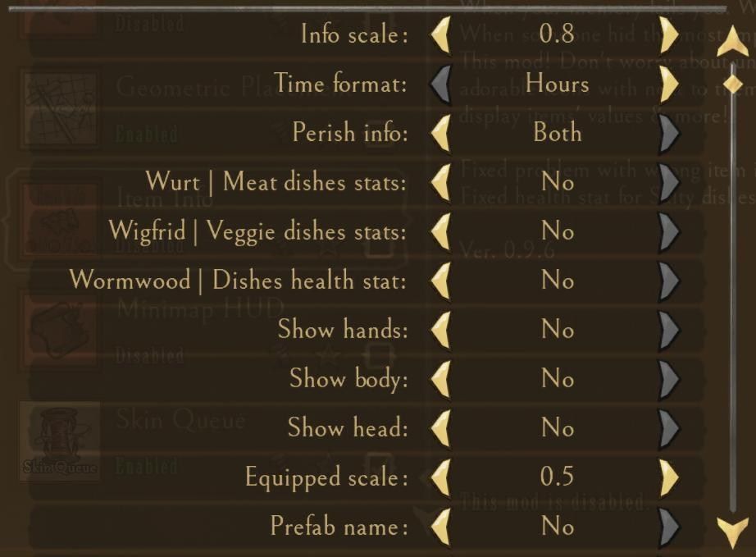756x557 pixels.
Task: Increase Equipped scale with right arrow
Action: coord(669,477)
